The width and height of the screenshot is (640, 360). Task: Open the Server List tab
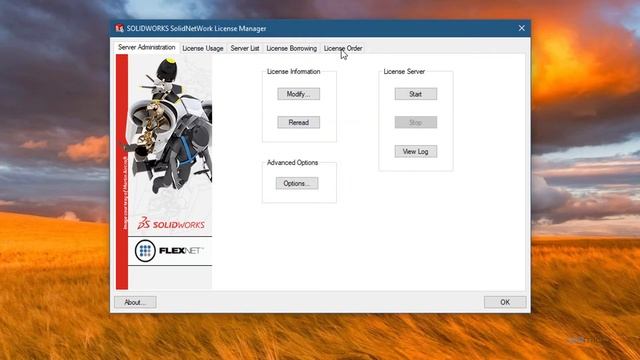coord(244,48)
